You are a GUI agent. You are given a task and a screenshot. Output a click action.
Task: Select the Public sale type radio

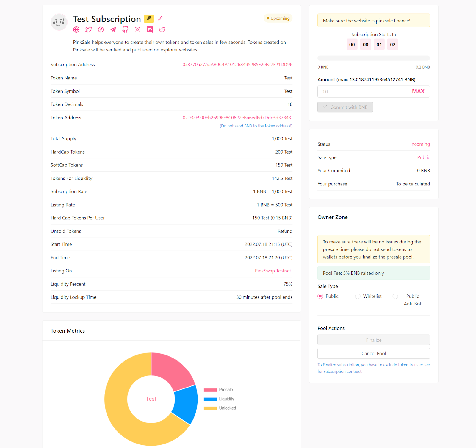(320, 296)
